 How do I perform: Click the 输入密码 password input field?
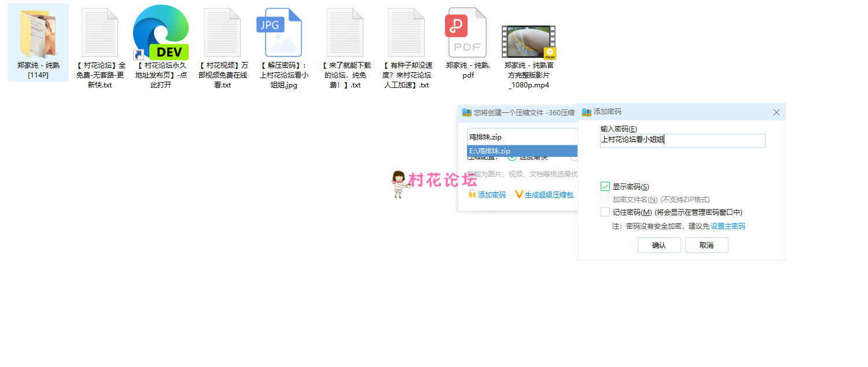[682, 140]
